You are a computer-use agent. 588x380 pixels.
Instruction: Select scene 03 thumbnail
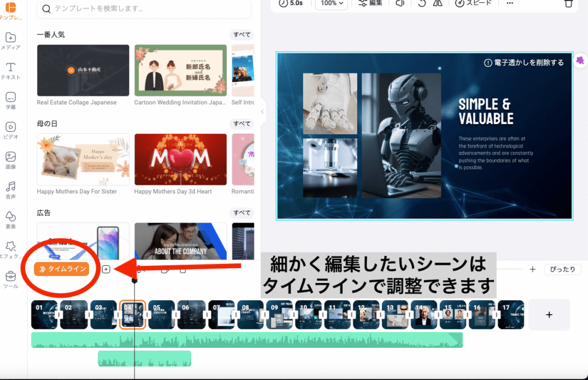coord(103,315)
